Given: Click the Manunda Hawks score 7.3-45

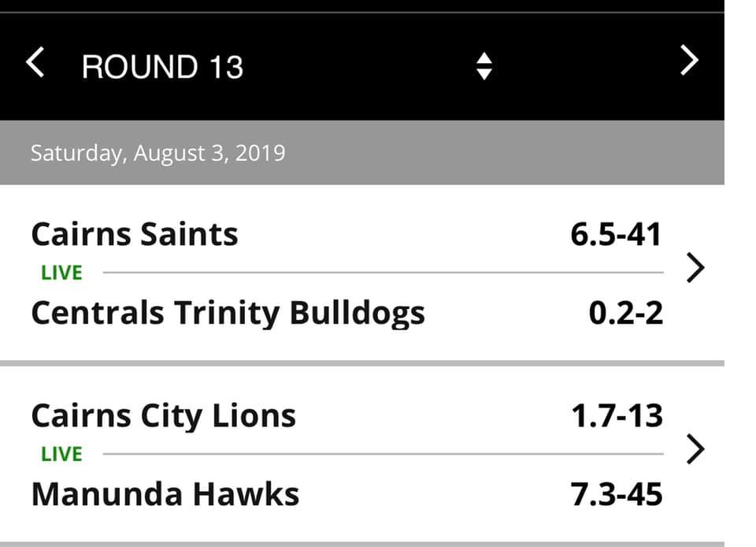Looking at the screenshot, I should coord(617,494).
